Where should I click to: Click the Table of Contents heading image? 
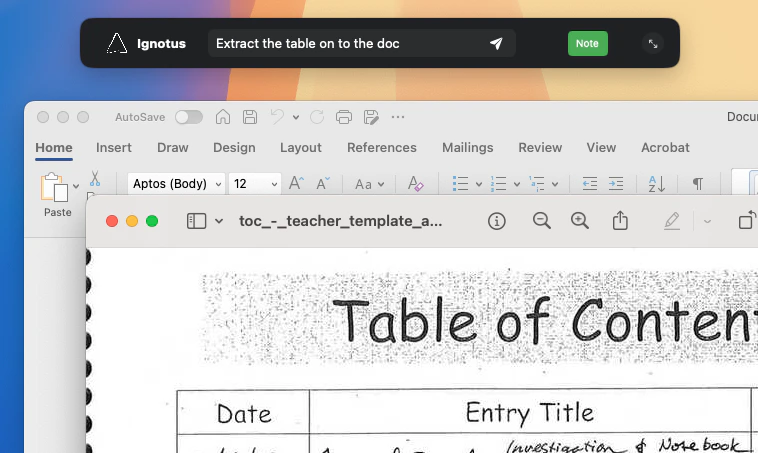pyautogui.click(x=480, y=319)
